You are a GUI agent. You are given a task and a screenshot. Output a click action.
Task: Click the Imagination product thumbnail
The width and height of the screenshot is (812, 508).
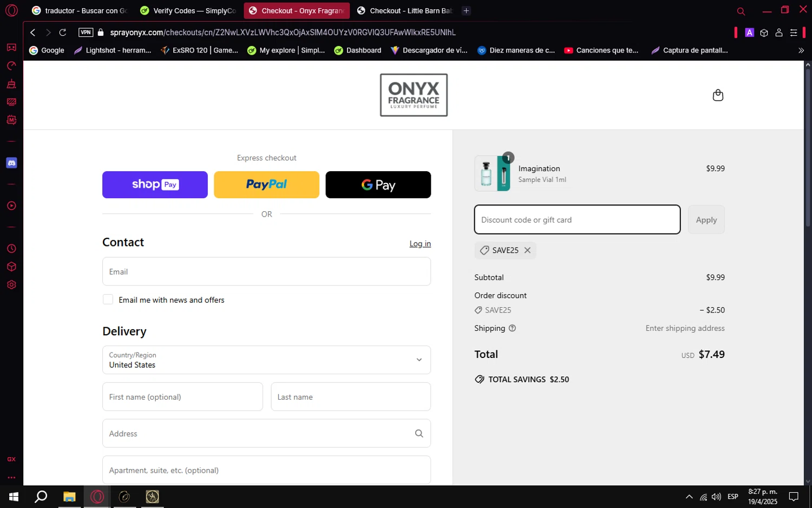493,174
